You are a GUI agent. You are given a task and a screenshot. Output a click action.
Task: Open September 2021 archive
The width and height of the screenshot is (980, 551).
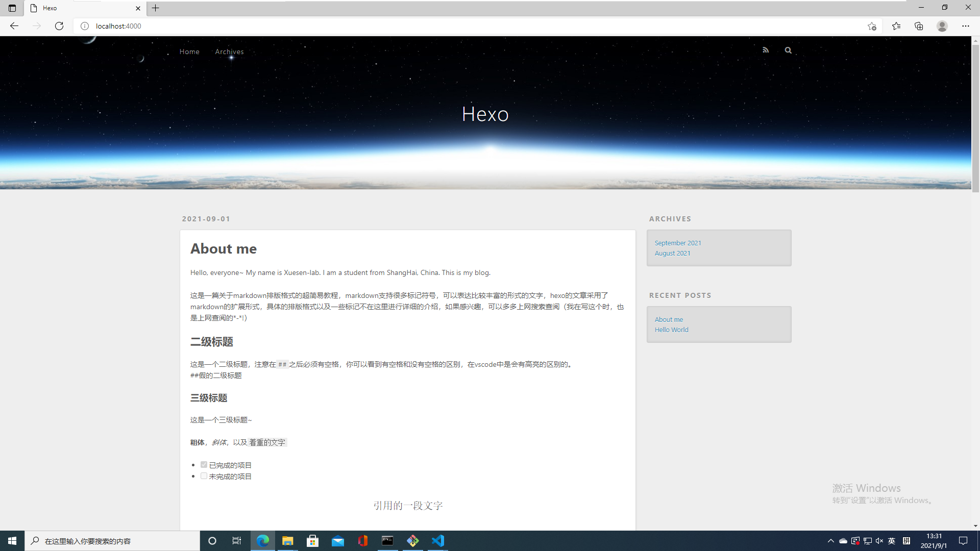coord(678,243)
